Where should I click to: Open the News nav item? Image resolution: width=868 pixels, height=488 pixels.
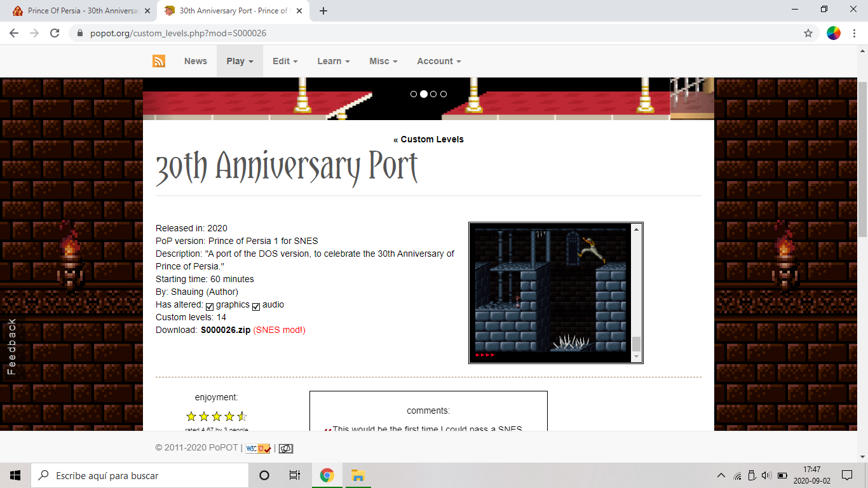[x=196, y=61]
